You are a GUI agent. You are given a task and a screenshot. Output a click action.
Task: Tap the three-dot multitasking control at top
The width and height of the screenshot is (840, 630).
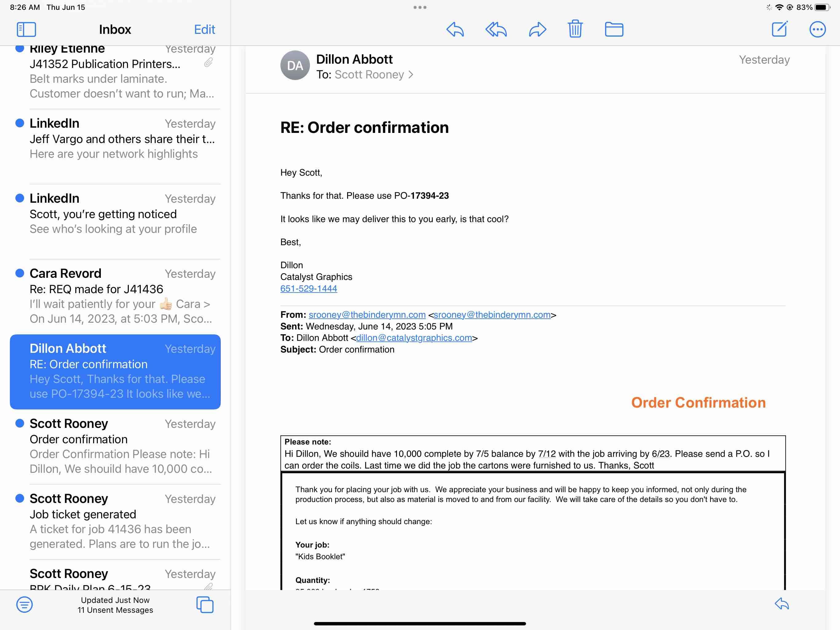pos(420,7)
